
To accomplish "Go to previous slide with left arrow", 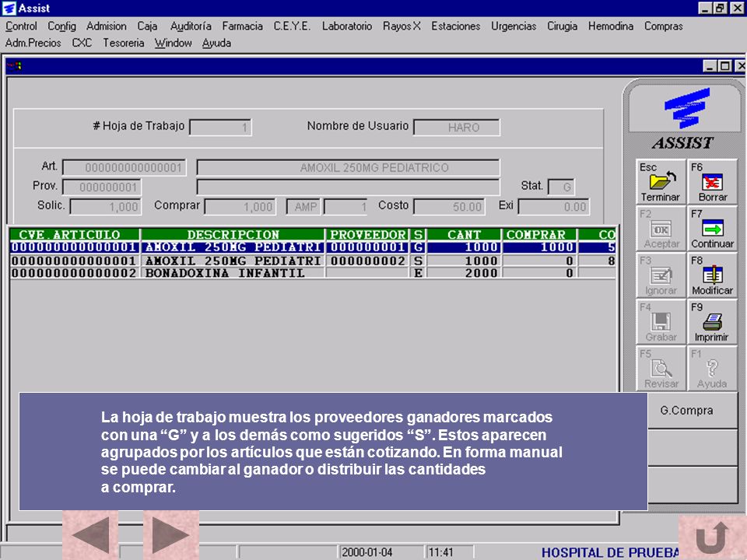I will click(90, 535).
